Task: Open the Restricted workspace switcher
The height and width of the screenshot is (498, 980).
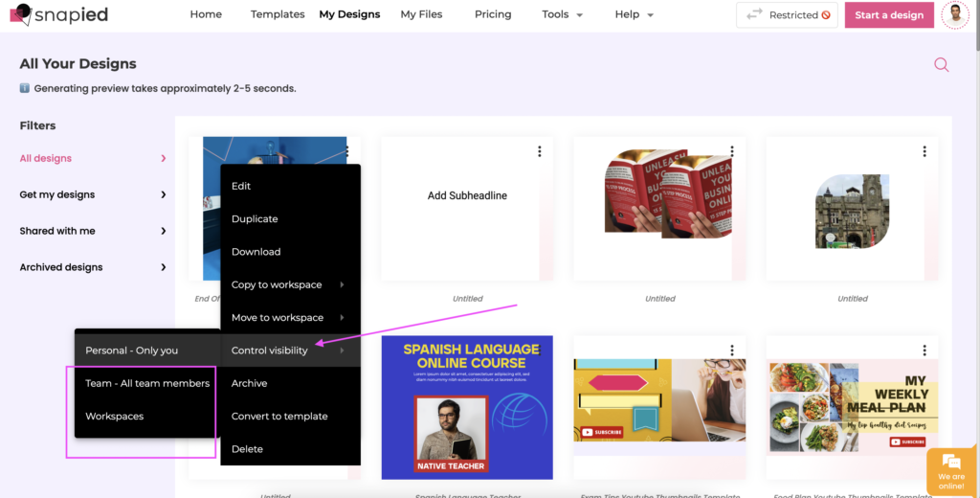Action: click(x=787, y=15)
